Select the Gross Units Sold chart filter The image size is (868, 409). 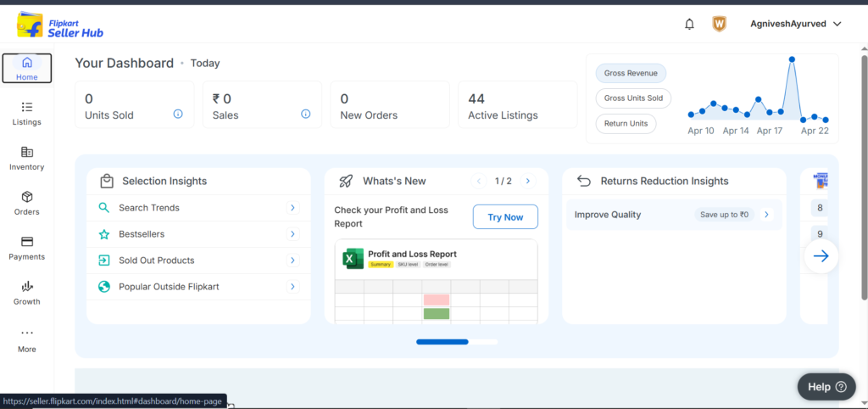pyautogui.click(x=633, y=98)
